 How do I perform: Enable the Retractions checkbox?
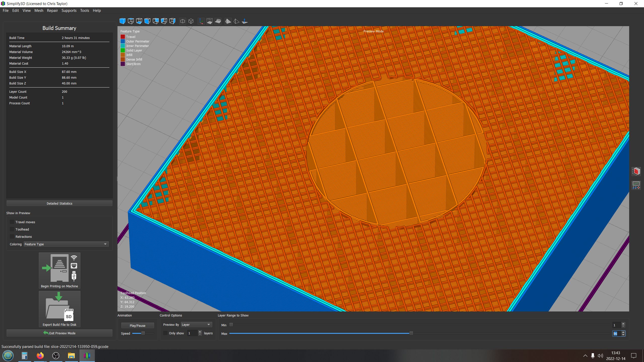pyautogui.click(x=12, y=237)
